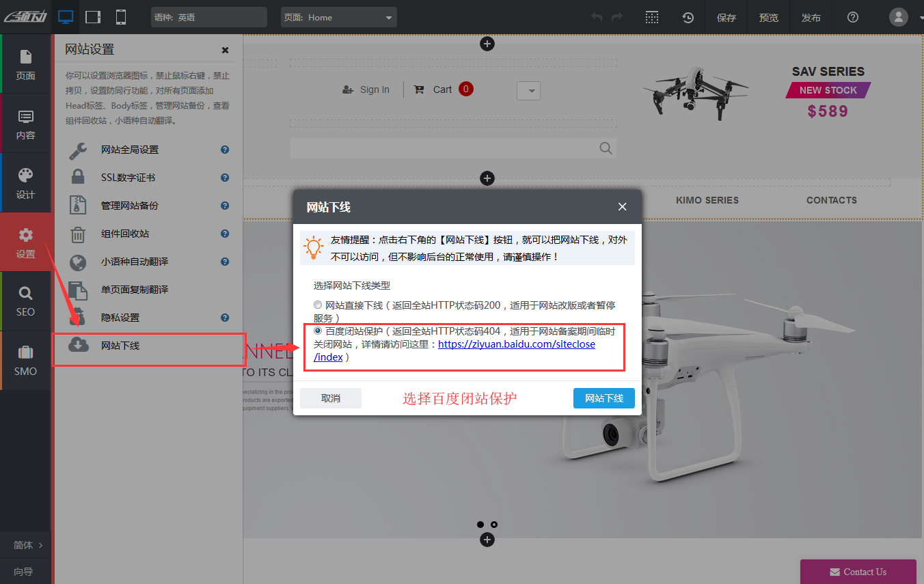Click the page search input field
Image resolution: width=924 pixels, height=584 pixels.
click(x=451, y=148)
